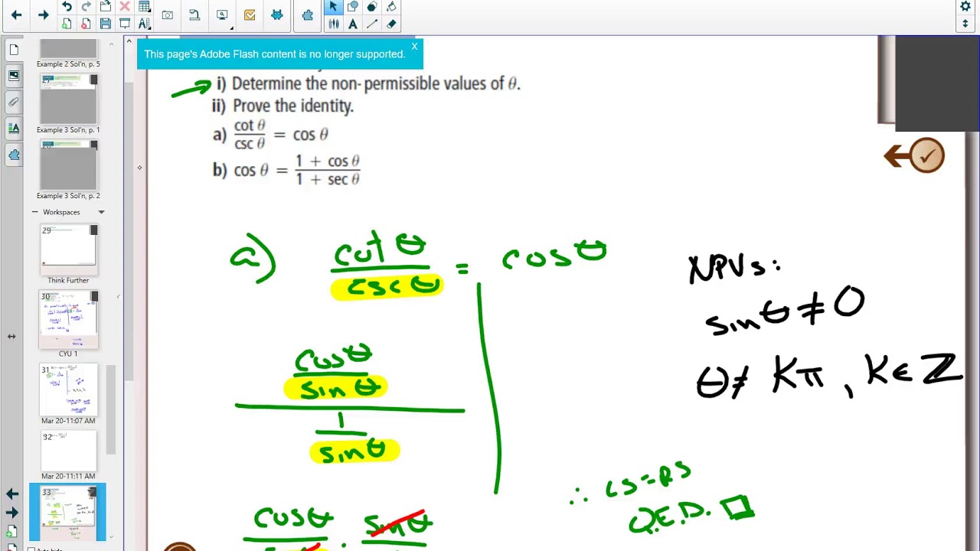Select the Text tool
The height and width of the screenshot is (551, 980).
click(x=352, y=24)
